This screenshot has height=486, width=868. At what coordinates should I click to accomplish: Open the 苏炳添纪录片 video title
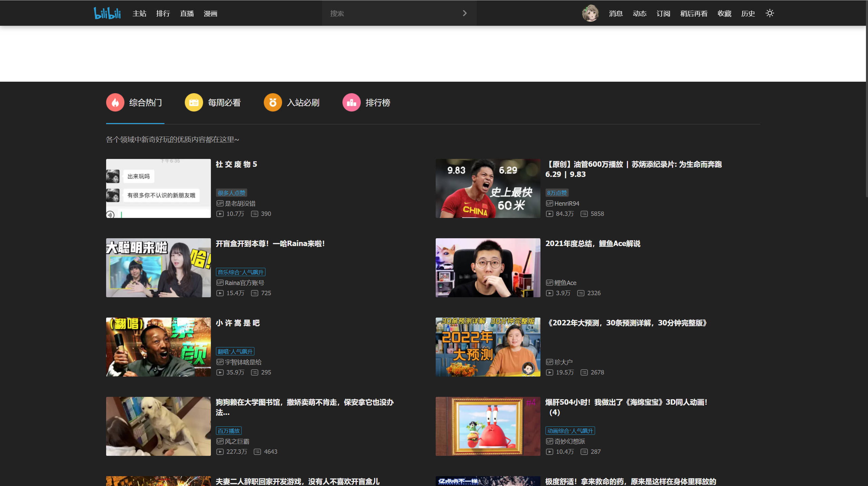coord(633,169)
